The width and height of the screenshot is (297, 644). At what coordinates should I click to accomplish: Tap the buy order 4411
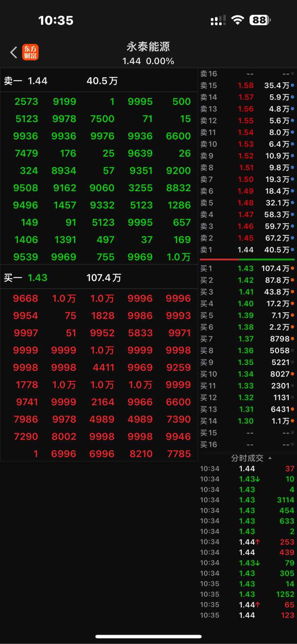[x=104, y=367]
